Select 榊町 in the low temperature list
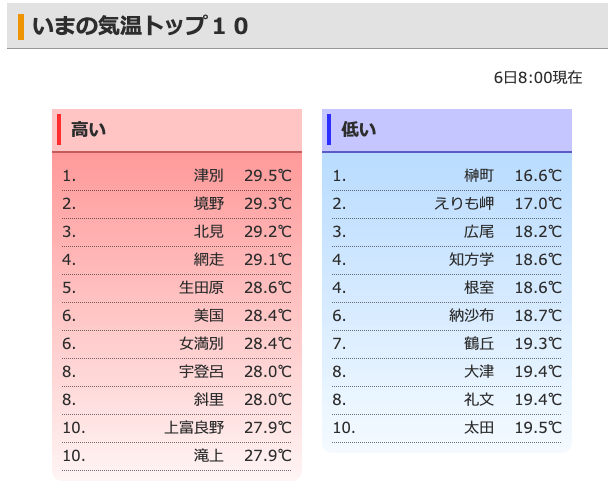Image resolution: width=608 pixels, height=499 pixels. (x=479, y=176)
